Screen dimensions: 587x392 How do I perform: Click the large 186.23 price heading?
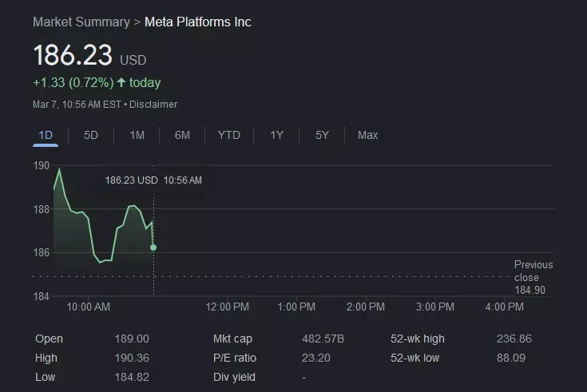72,57
